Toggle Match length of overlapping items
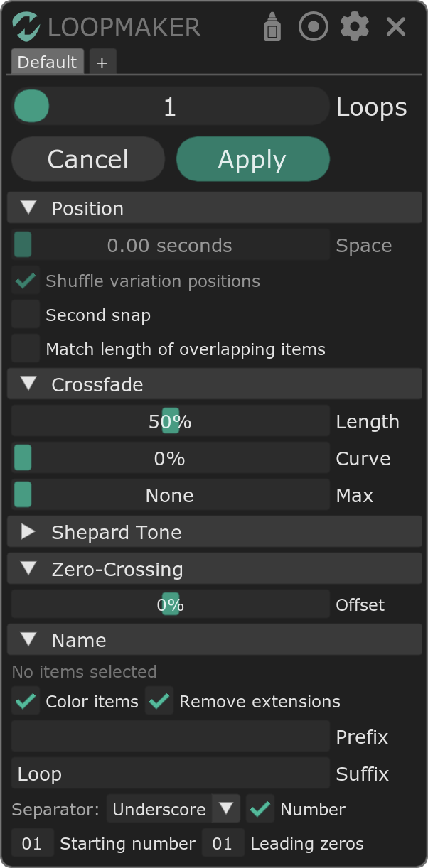428x868 pixels. (x=26, y=349)
